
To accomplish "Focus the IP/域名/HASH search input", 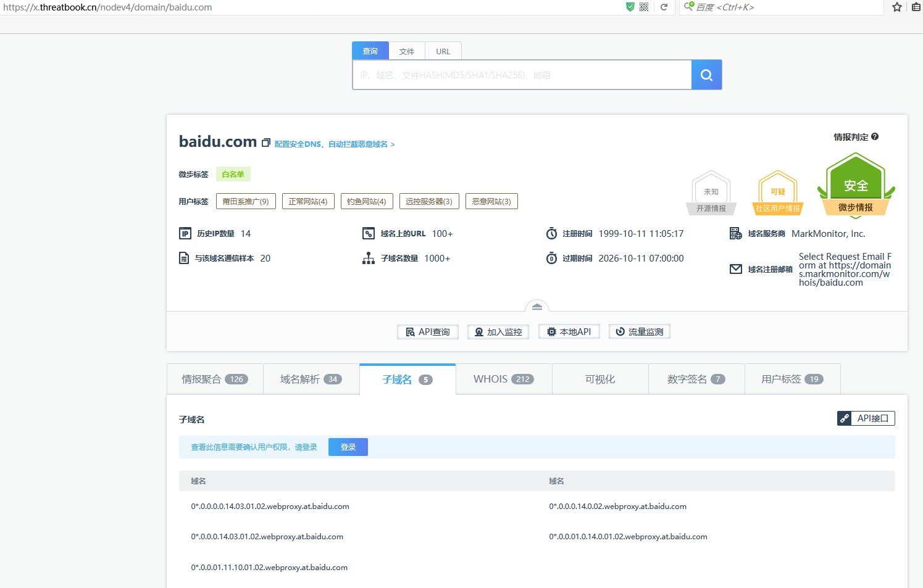I will click(522, 75).
